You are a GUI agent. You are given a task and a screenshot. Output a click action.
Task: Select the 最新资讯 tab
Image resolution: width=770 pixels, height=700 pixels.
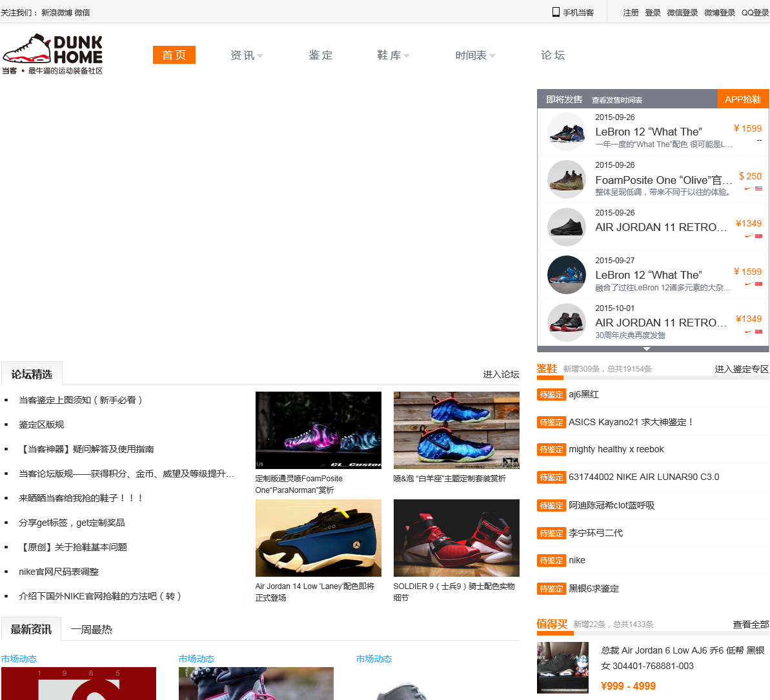[31, 629]
